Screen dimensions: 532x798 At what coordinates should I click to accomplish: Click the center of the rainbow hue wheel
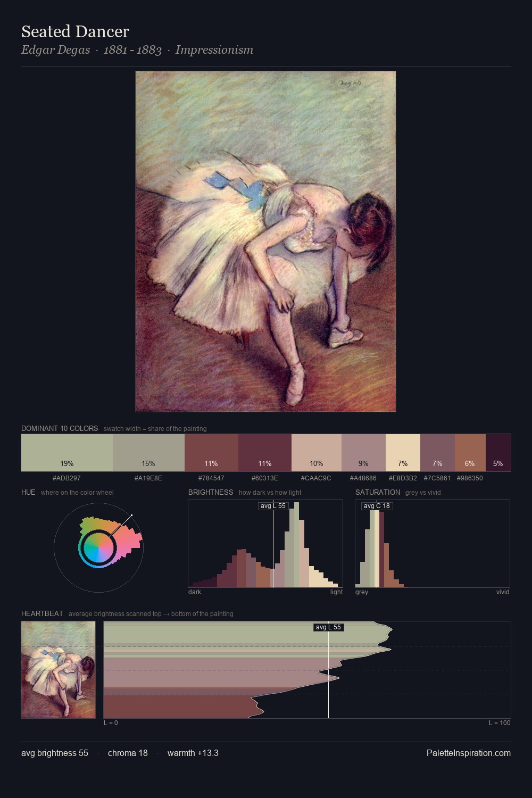click(x=98, y=547)
